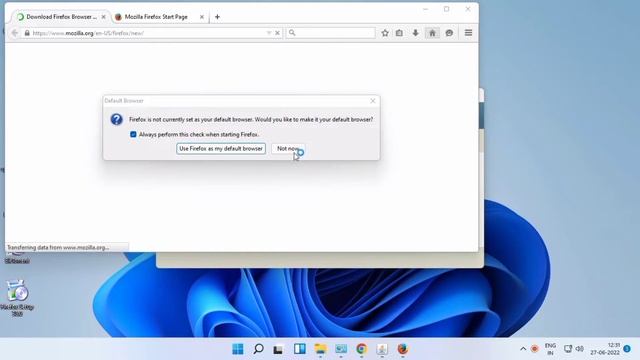Show hidden system tray icons chevron
The width and height of the screenshot is (640, 360).
(523, 349)
